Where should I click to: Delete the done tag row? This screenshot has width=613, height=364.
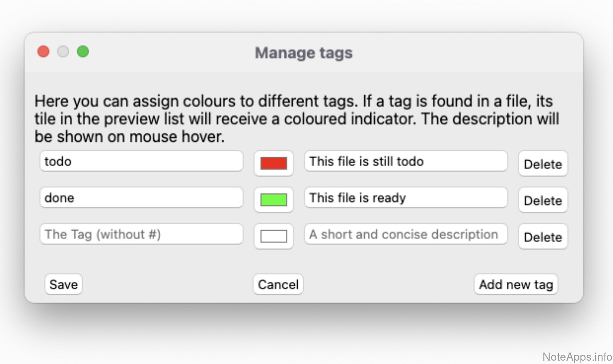pyautogui.click(x=543, y=200)
